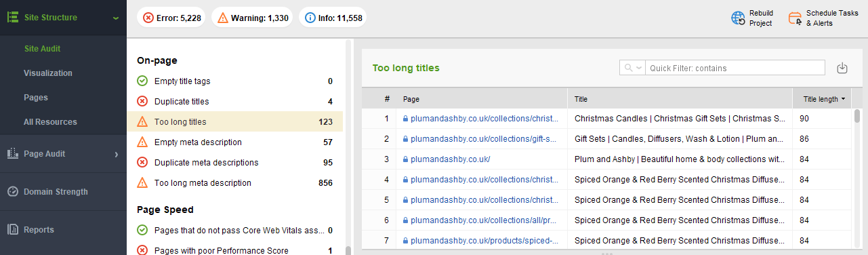Click lock icon in row 3 homepage
The image size is (868, 255).
(x=406, y=159)
